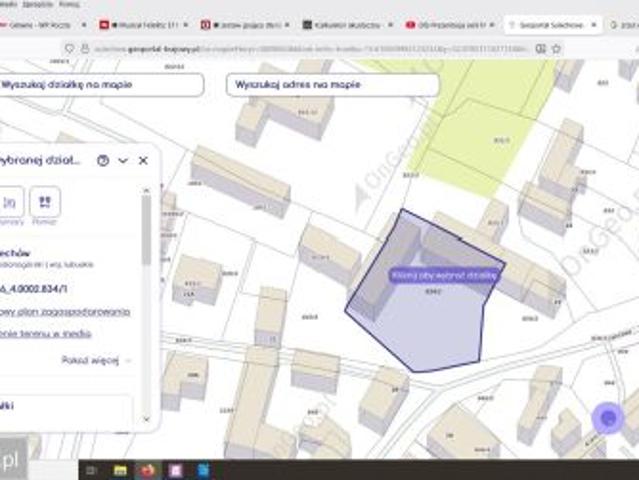Open the terrain media utilities link

tap(46, 333)
